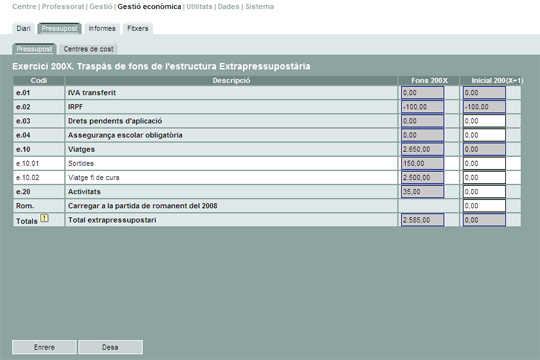Click the Viatge fi de curs description
The width and height of the screenshot is (540, 360).
[x=94, y=177]
